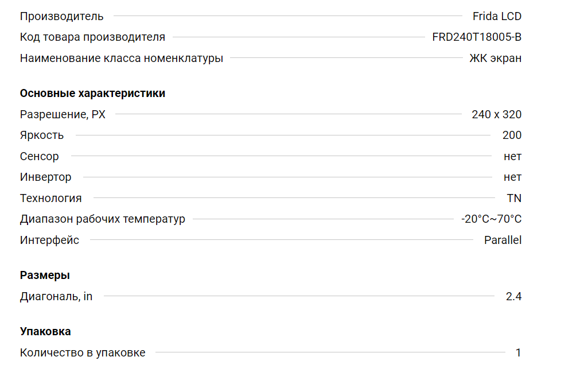Click the ЖК экран class value
Image resolution: width=588 pixels, height=380 pixels.
click(495, 58)
